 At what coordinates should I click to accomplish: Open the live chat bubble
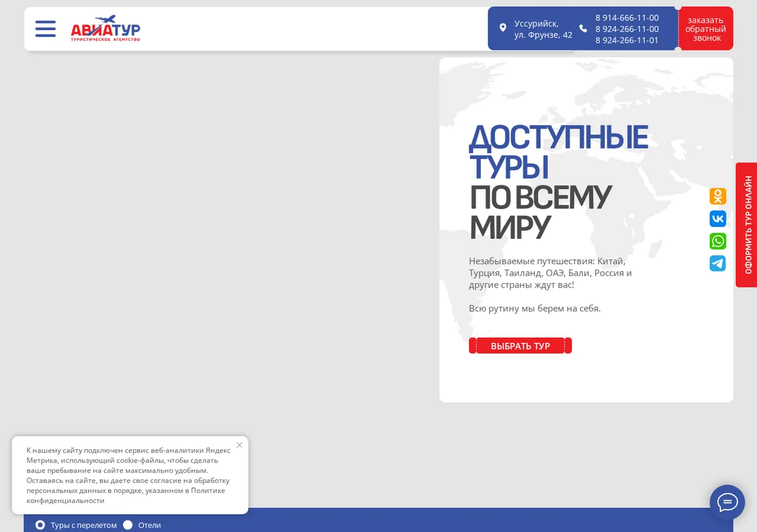click(x=727, y=502)
